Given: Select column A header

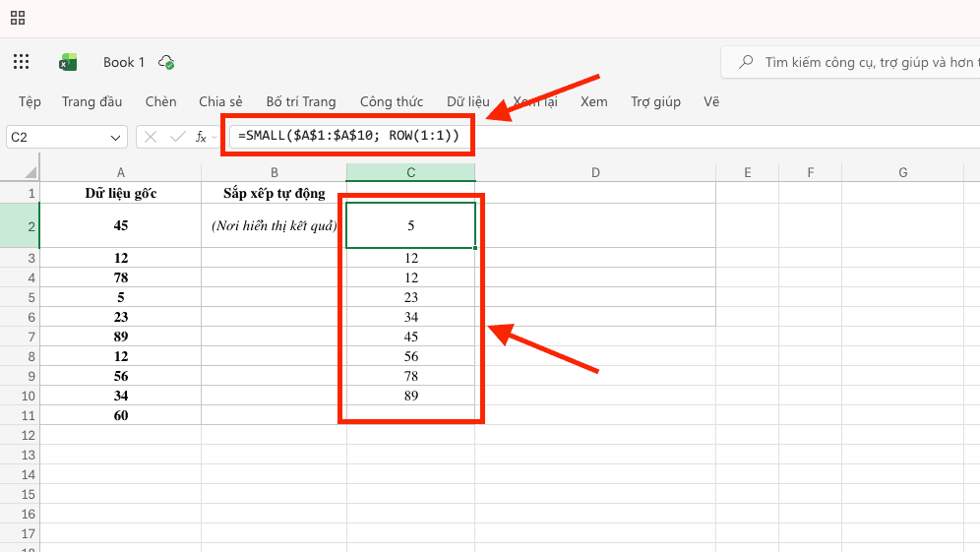Looking at the screenshot, I should point(121,172).
